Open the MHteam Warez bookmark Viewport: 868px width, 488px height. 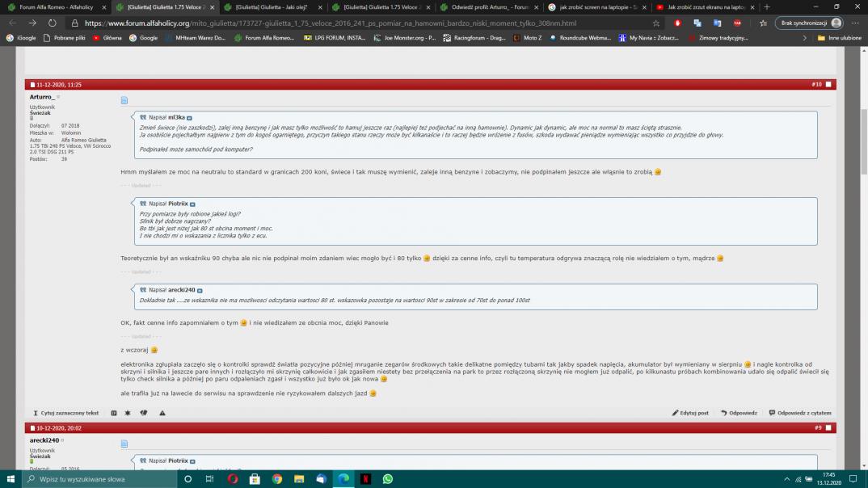click(x=196, y=38)
